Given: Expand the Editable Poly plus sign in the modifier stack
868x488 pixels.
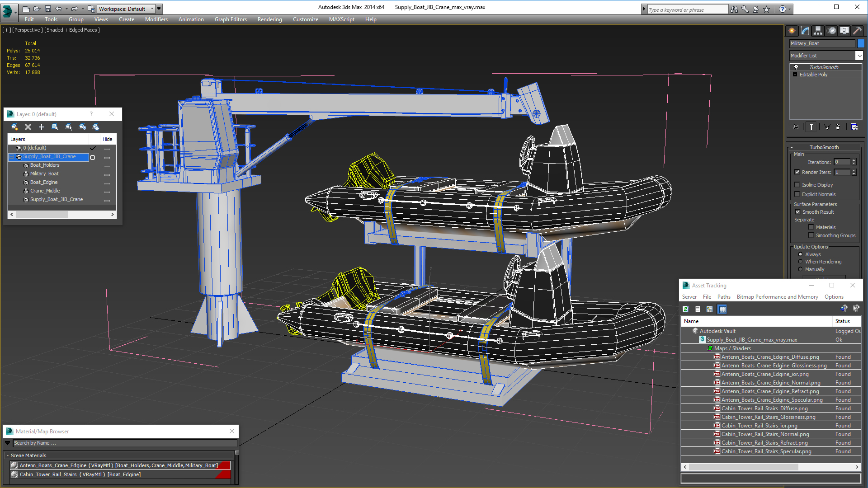Looking at the screenshot, I should (795, 74).
